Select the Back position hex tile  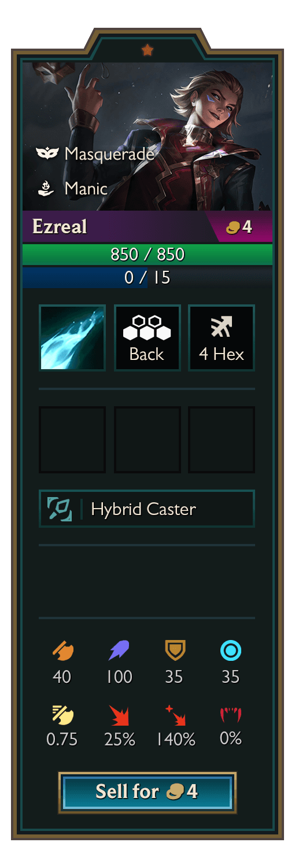click(x=147, y=338)
